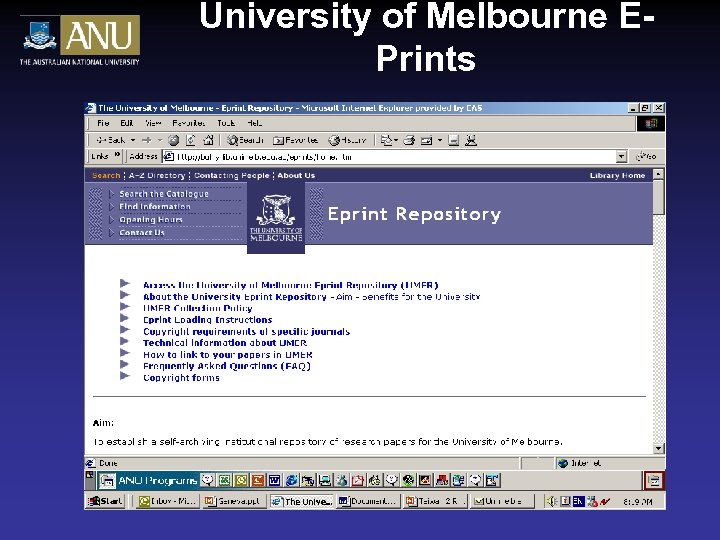This screenshot has height=540, width=720.
Task: Expand the Links bar chevron
Action: pos(117,155)
